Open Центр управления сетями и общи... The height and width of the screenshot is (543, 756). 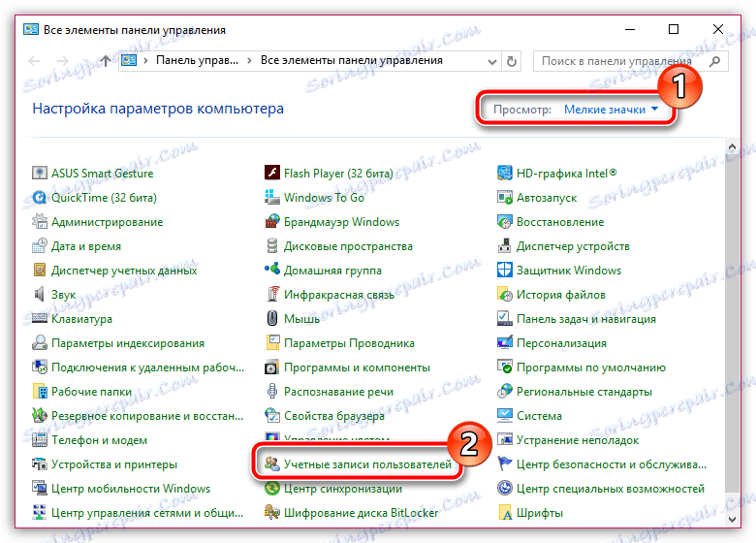[x=138, y=513]
